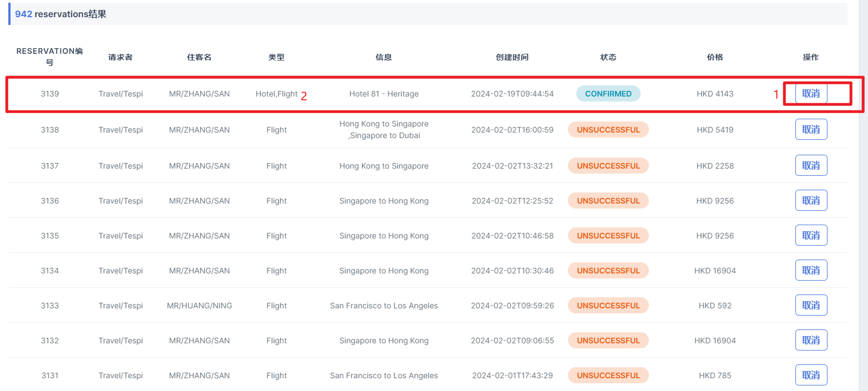This screenshot has width=868, height=391.
Task: Click the 状态 column header
Action: (x=608, y=57)
